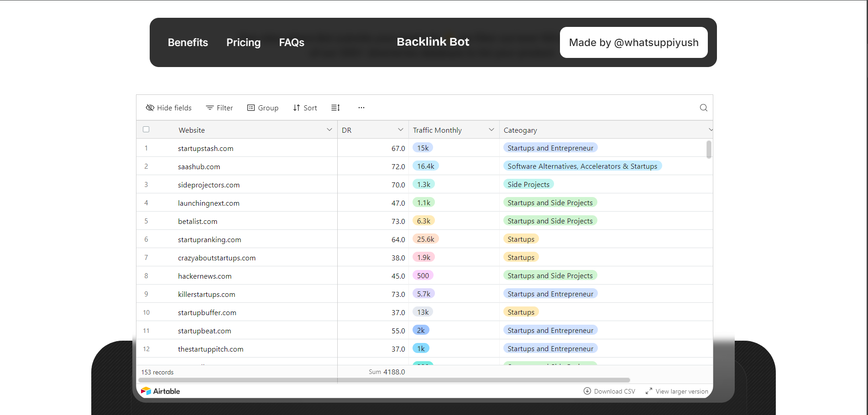This screenshot has width=868, height=415.
Task: Open the three-dot more options menu
Action: [x=361, y=108]
